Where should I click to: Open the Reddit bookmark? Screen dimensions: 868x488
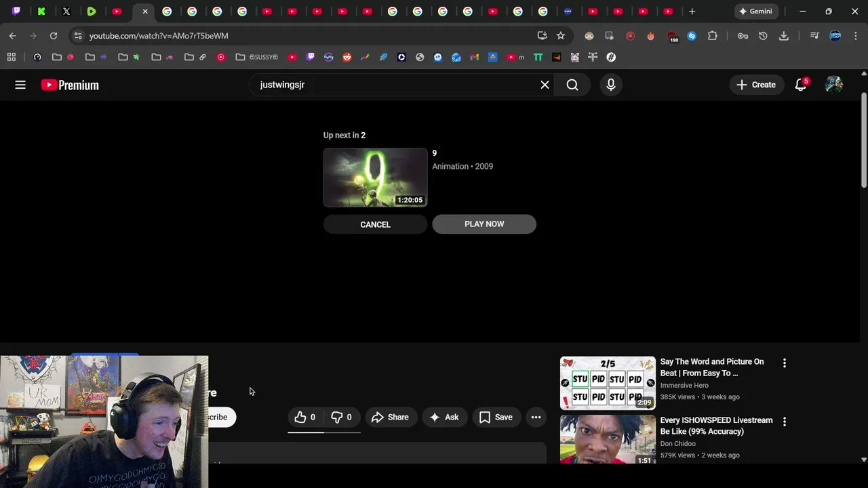(x=347, y=57)
